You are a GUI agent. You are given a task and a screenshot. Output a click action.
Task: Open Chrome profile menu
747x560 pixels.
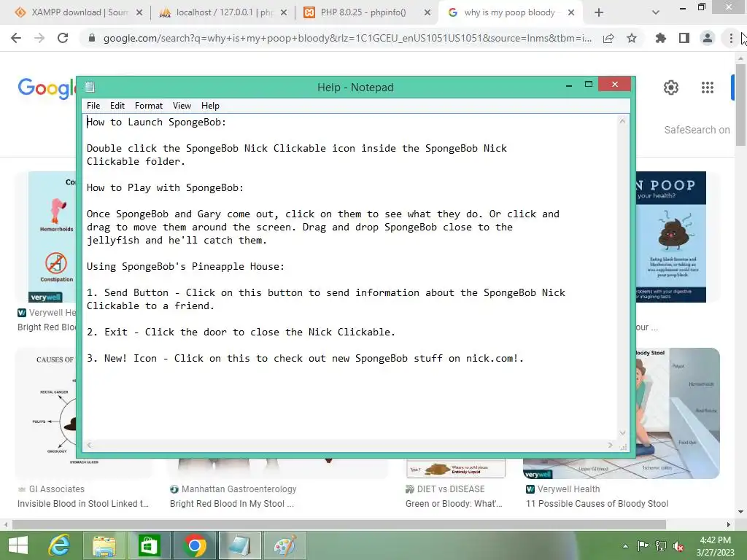point(708,38)
